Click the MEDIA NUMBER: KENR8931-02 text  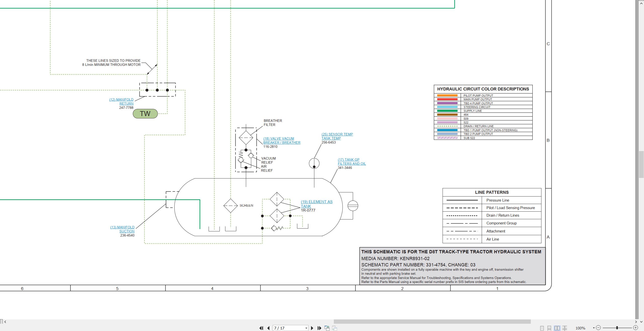click(395, 259)
